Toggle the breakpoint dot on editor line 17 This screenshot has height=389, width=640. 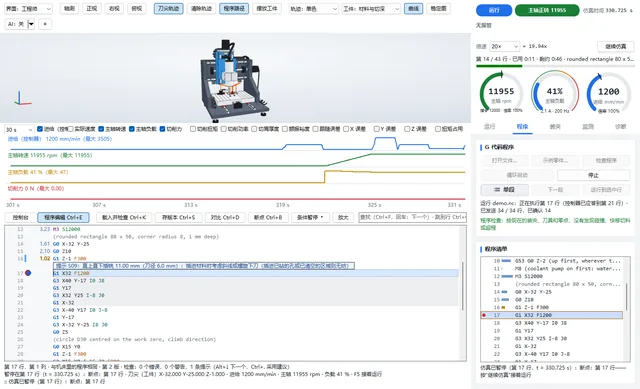coord(28,273)
